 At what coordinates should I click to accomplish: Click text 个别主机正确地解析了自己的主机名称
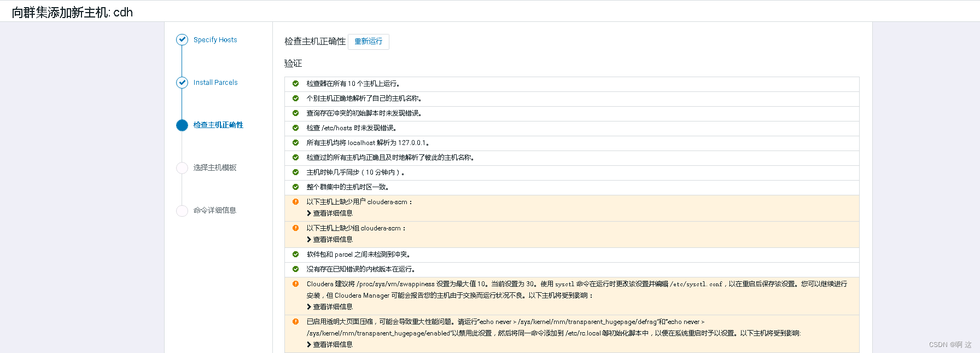pyautogui.click(x=364, y=99)
